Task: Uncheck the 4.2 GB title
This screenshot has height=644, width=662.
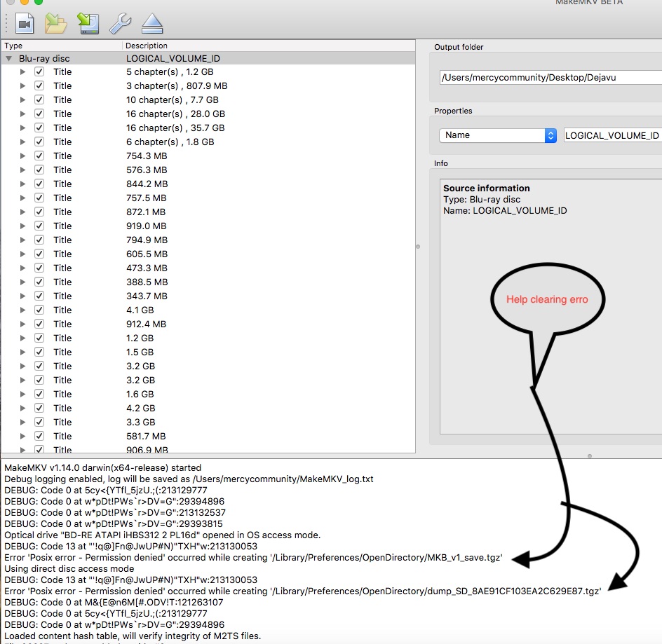Action: [x=39, y=408]
